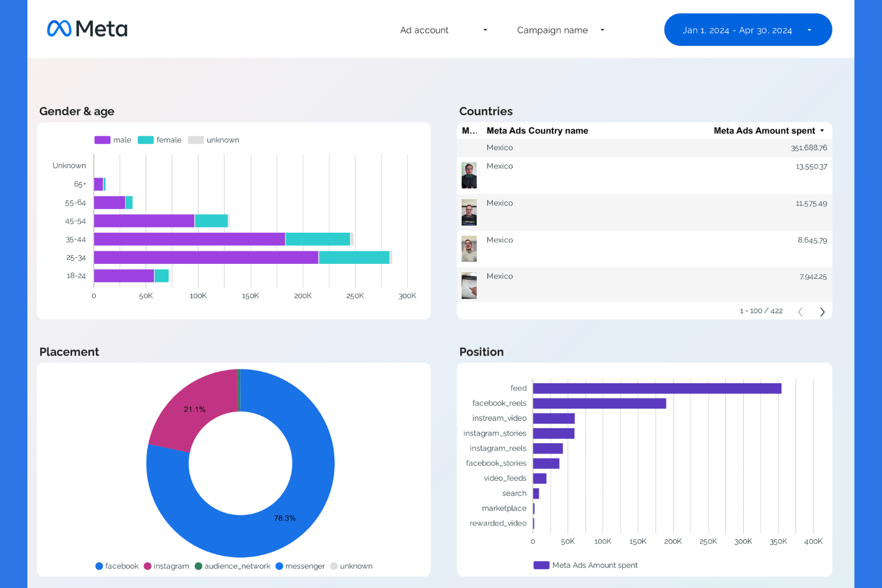Click male segment of the 45-54 bar

(x=144, y=220)
